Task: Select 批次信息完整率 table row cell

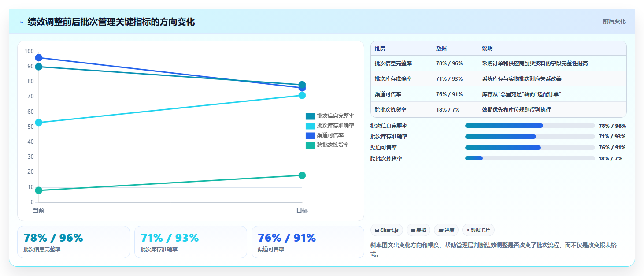Action: [393, 63]
